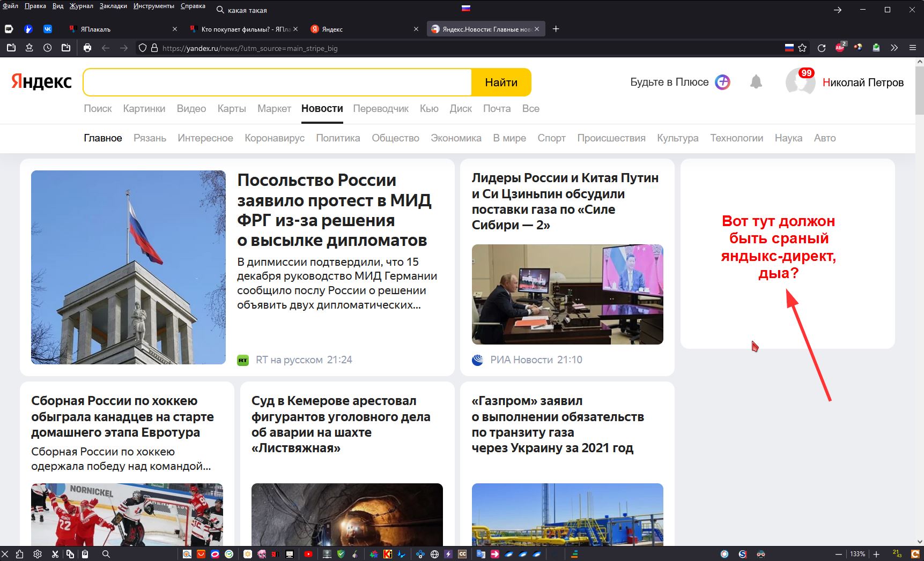The height and width of the screenshot is (561, 924).
Task: Click the scissors cut icon in bottom bar
Action: coord(55,554)
